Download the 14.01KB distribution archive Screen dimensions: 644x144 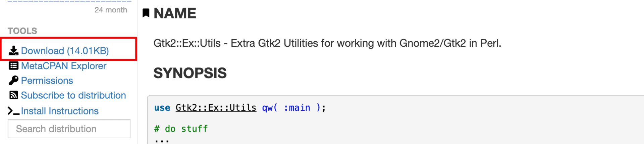point(65,51)
